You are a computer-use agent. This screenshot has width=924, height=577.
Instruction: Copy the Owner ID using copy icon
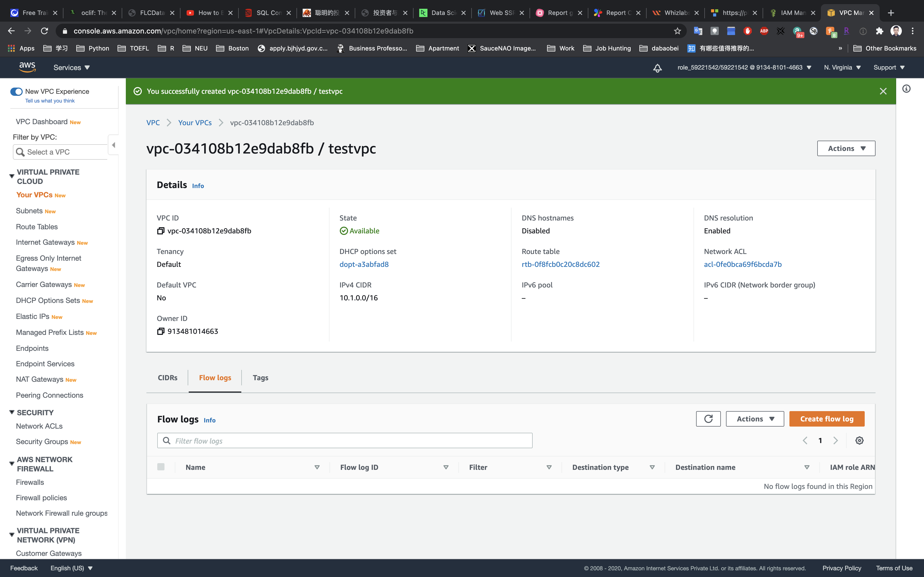pyautogui.click(x=160, y=331)
